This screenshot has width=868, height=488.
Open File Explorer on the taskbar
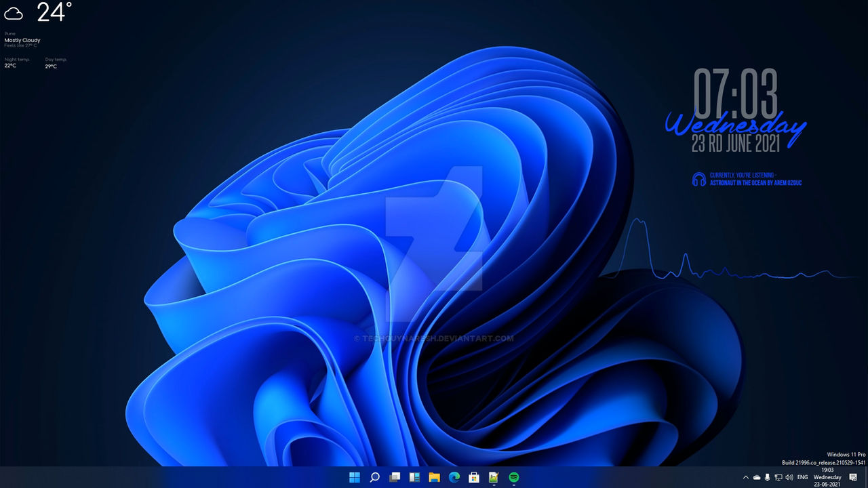tap(434, 477)
